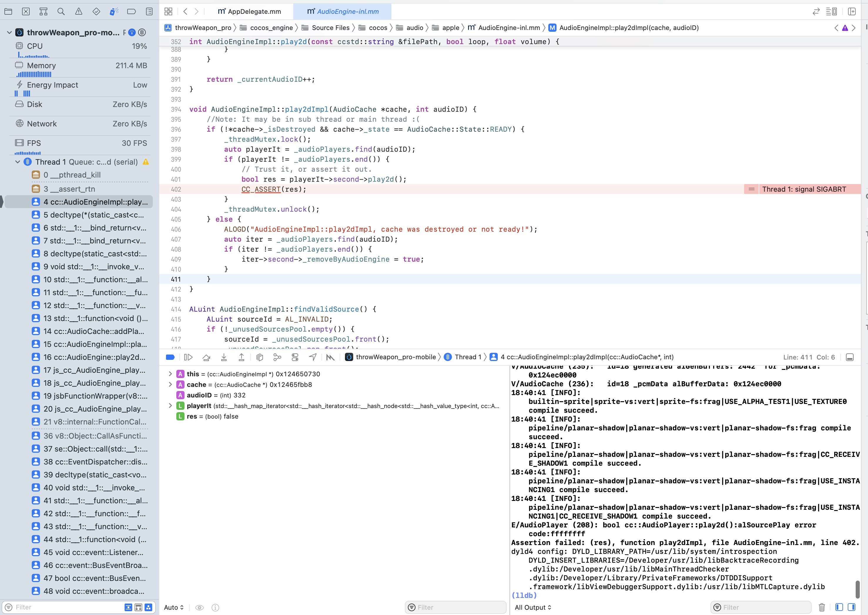The height and width of the screenshot is (615, 868).
Task: Collapse Thread 1 stack frames
Action: tap(17, 162)
